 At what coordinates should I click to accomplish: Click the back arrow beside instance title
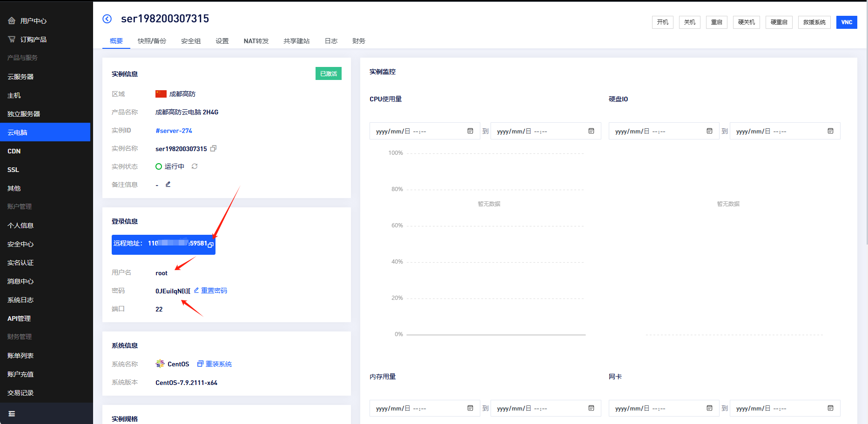[x=107, y=19]
